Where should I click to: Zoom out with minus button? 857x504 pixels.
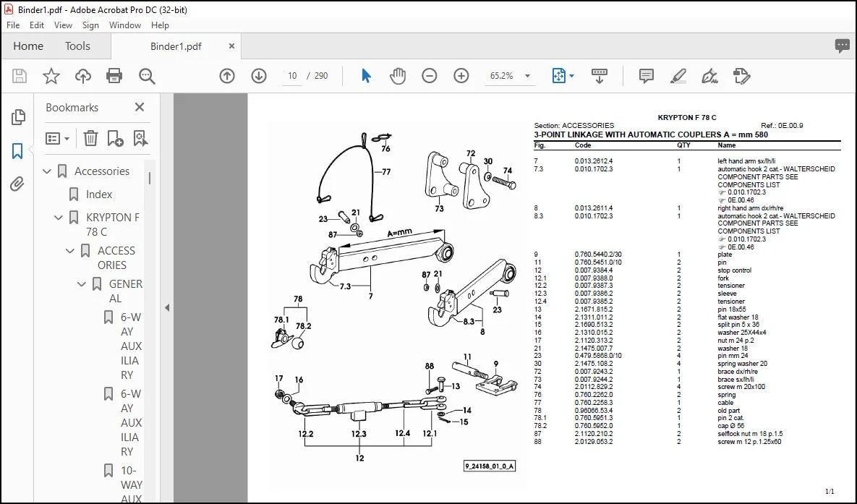(x=430, y=76)
